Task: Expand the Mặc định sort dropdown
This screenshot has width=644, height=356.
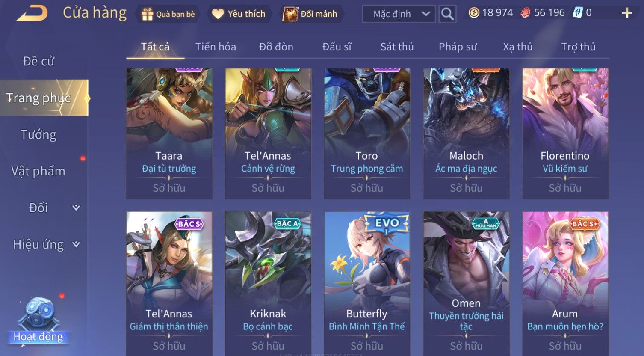Action: coord(399,14)
